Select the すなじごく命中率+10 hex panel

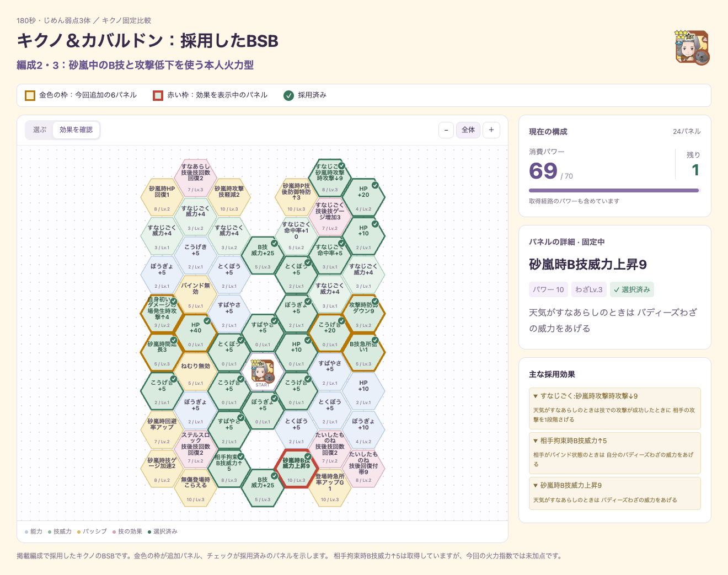pos(297,236)
